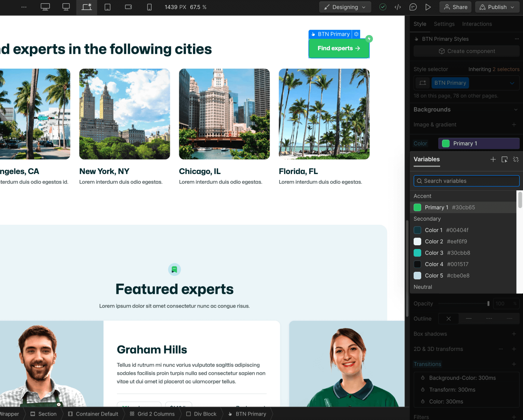
Task: Click the Search variables field
Action: [467, 181]
